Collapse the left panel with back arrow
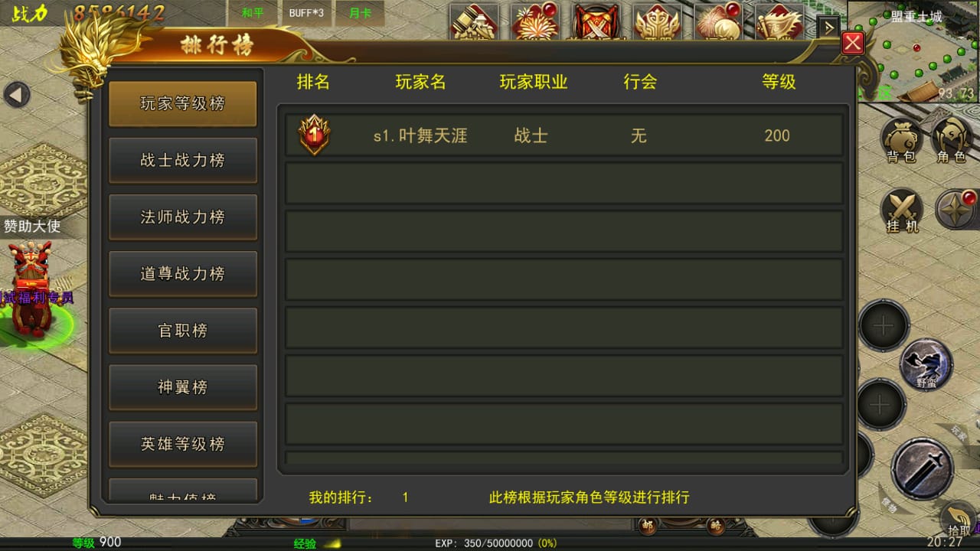The width and height of the screenshot is (980, 551). 17,95
